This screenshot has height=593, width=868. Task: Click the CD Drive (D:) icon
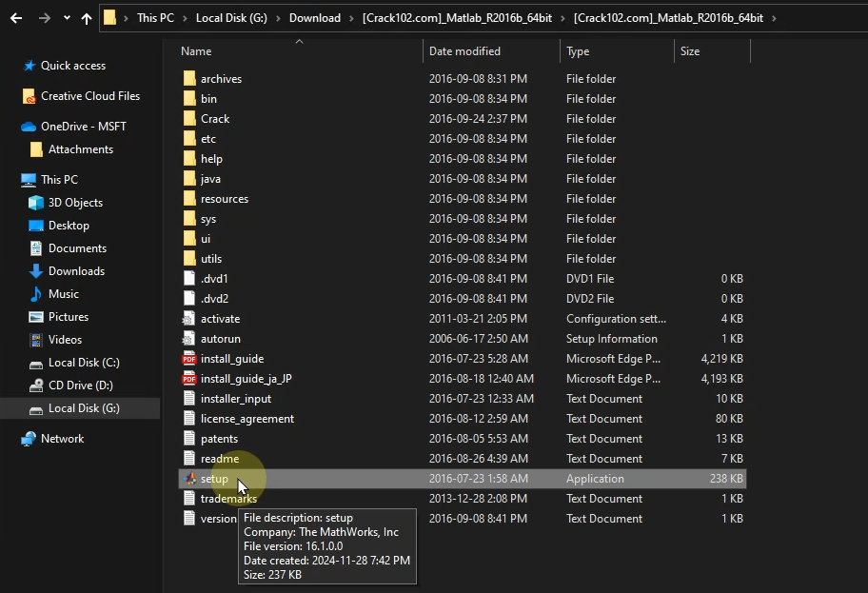point(36,385)
